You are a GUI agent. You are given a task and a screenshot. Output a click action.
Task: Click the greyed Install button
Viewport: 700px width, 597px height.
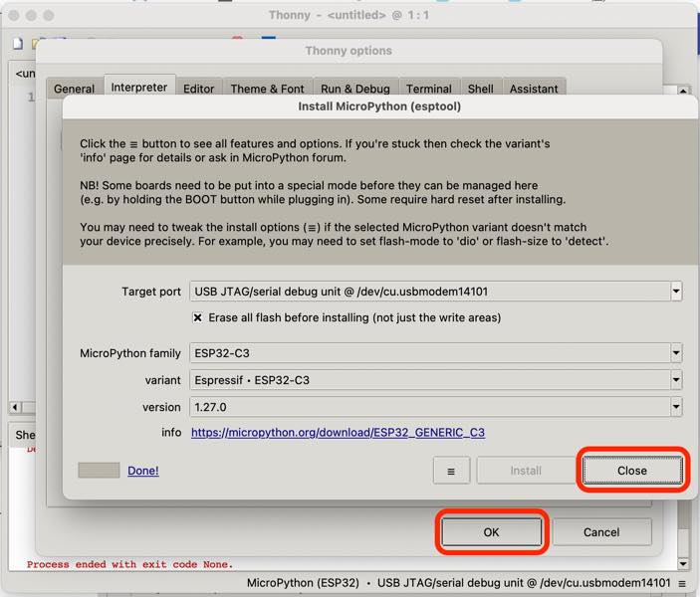(x=526, y=471)
